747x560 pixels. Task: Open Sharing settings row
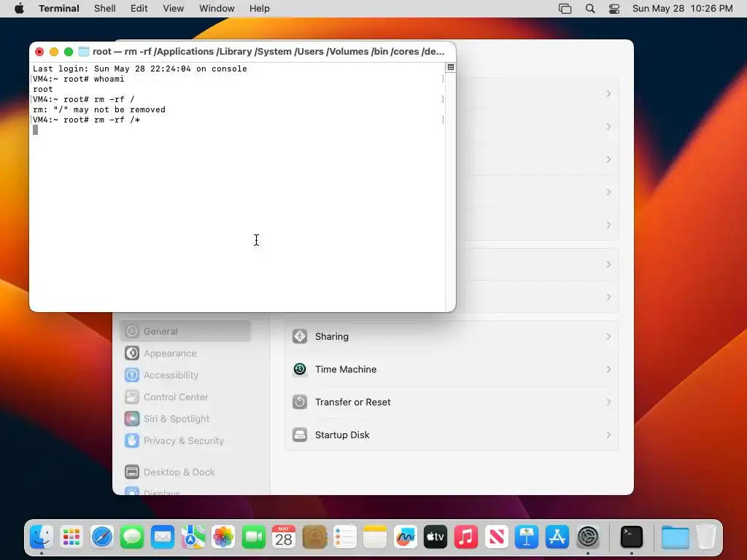click(x=452, y=337)
